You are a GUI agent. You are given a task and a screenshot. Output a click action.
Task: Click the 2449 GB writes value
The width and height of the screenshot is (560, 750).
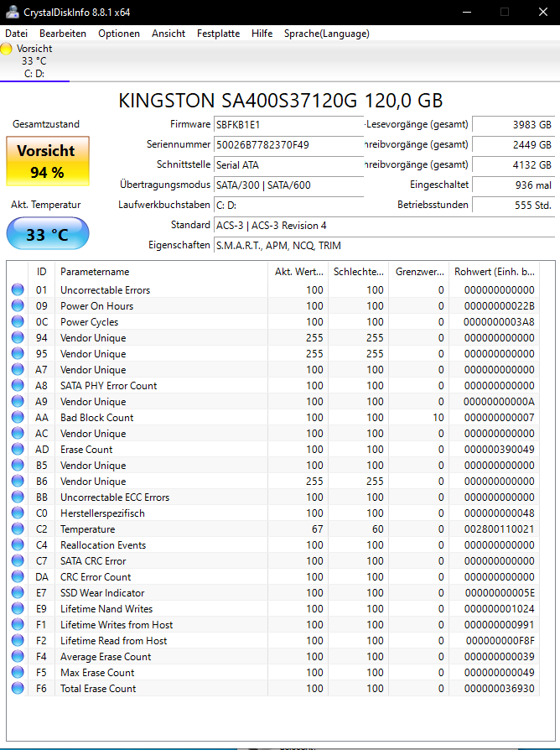click(513, 145)
